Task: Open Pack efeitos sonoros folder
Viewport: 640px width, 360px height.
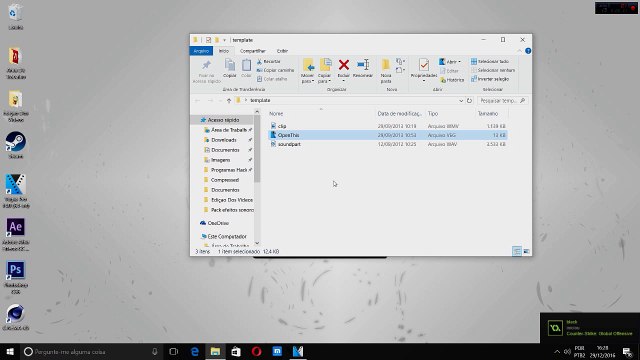Action: click(232, 210)
